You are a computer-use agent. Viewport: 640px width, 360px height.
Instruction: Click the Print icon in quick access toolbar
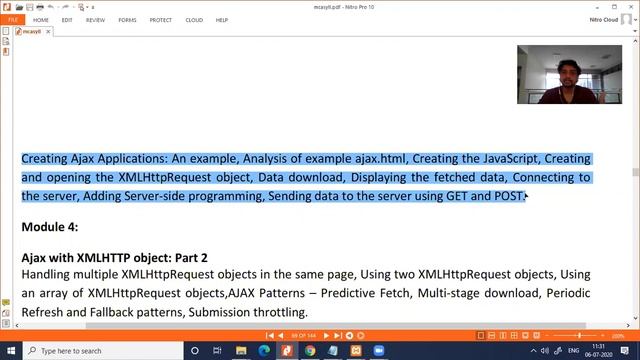(x=40, y=7)
